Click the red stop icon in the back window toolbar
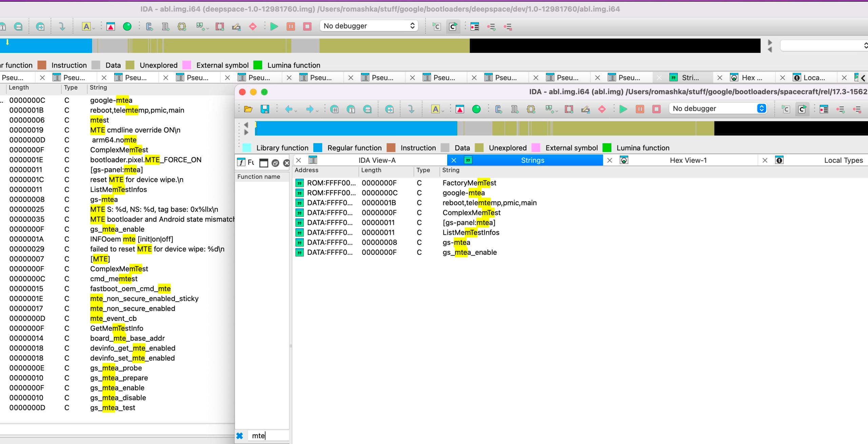The height and width of the screenshot is (444, 868). click(x=307, y=26)
